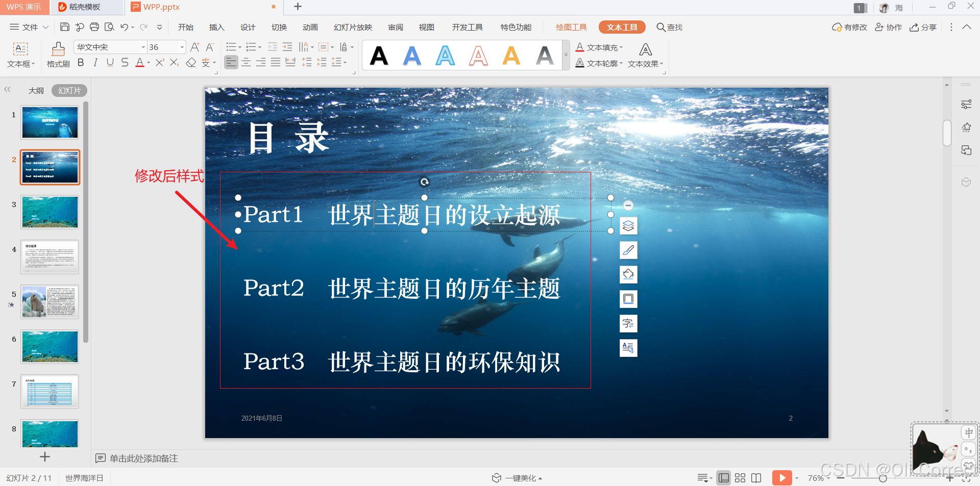Toggle left text alignment
Screen dimensions: 980x486
[x=231, y=62]
